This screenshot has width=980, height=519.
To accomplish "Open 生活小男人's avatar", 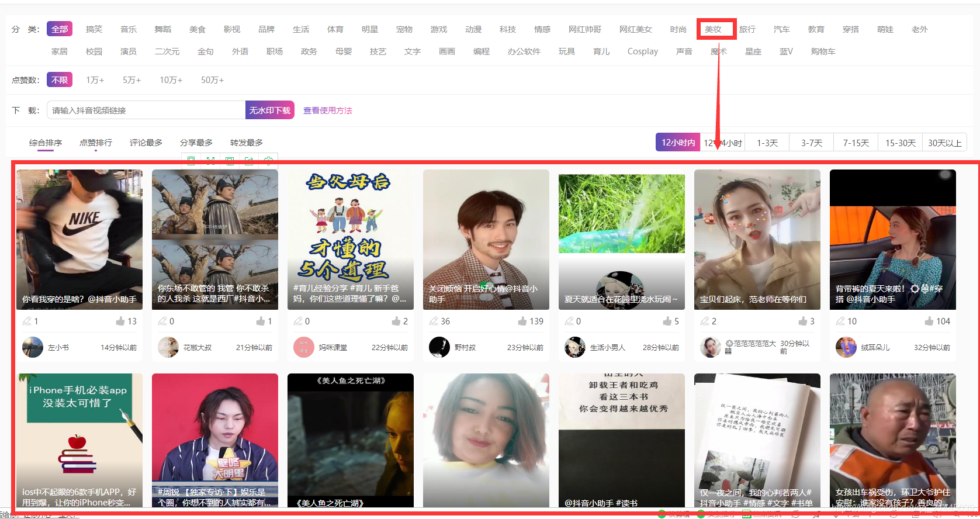I will [x=575, y=347].
